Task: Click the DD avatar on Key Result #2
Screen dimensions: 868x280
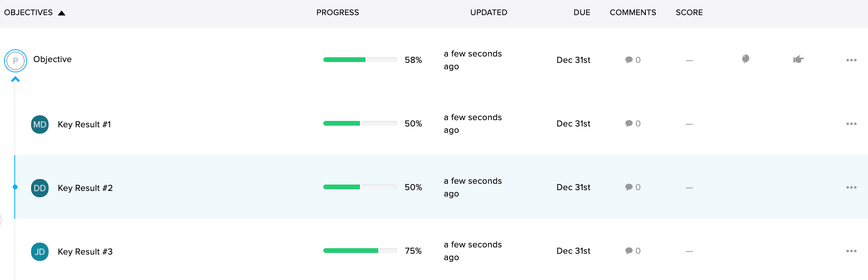Action: tap(40, 188)
